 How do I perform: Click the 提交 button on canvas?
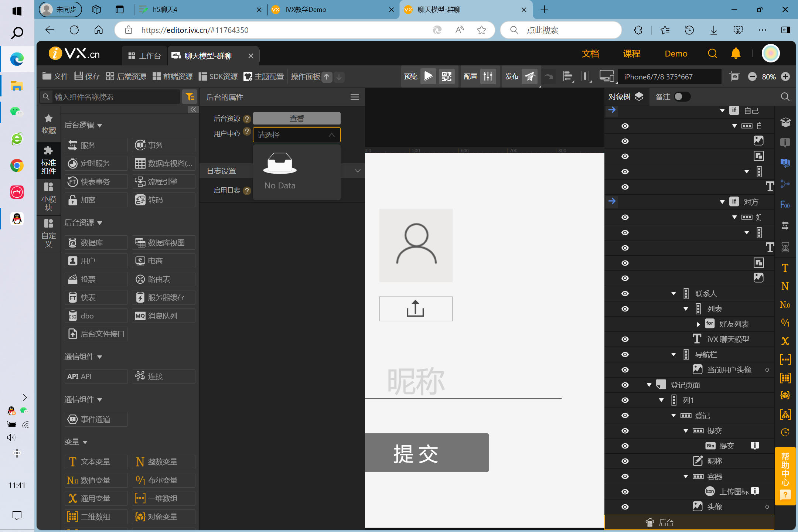click(x=427, y=453)
